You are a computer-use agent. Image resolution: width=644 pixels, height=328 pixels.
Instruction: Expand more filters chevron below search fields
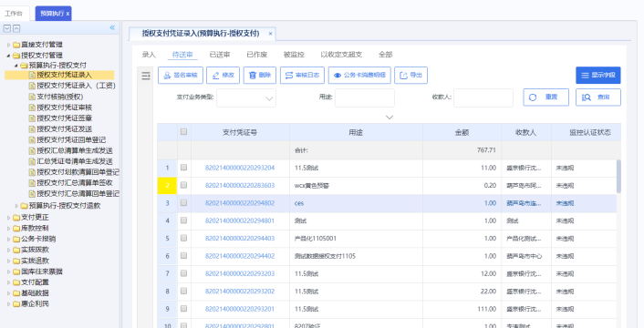point(390,118)
